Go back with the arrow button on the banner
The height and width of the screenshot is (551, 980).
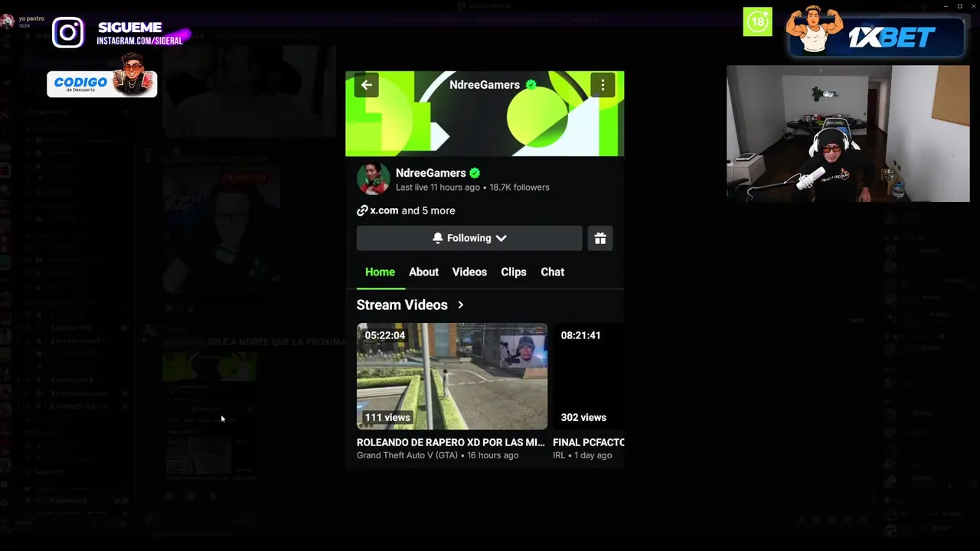coord(367,85)
